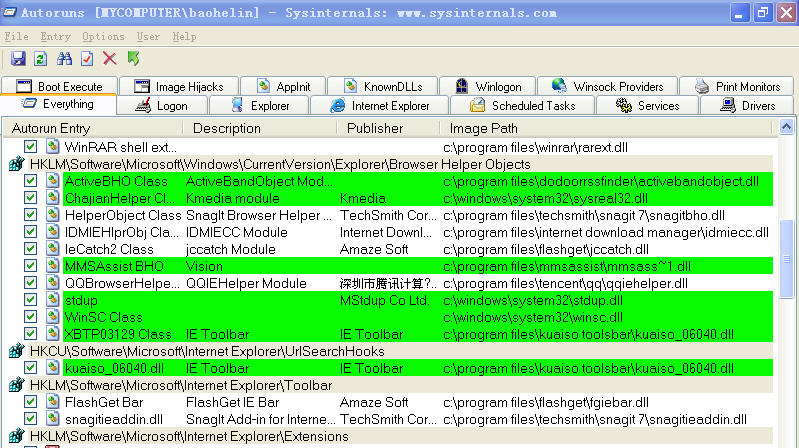The height and width of the screenshot is (448, 799).
Task: Uncheck the IDMIEHlprObj Class entry
Action: click(x=31, y=232)
